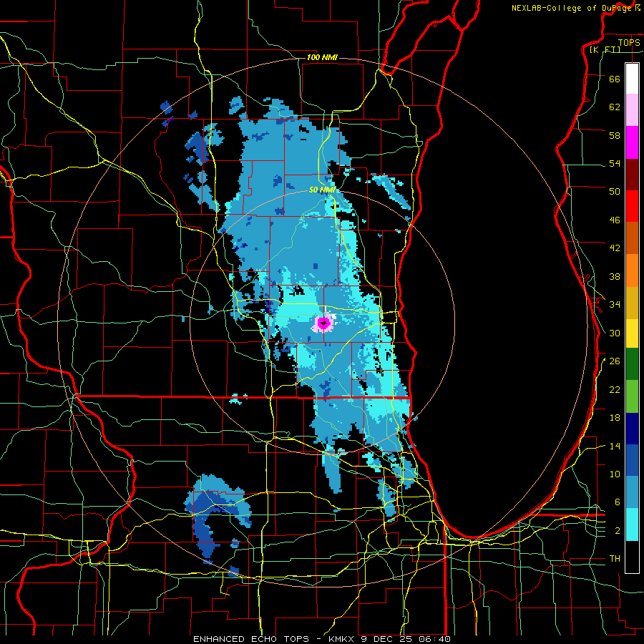Viewport: 644px width, 644px height.
Task: Click the light green legend color band
Action: click(632, 396)
